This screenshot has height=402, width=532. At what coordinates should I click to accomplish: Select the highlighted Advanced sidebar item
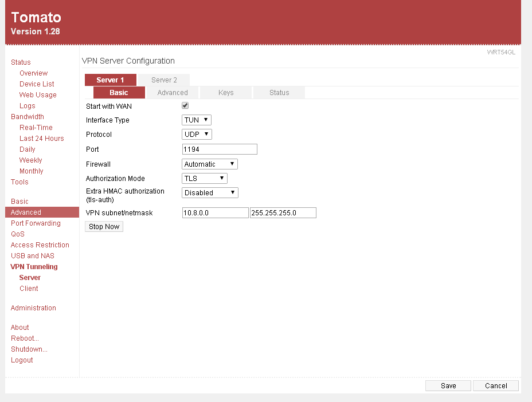pyautogui.click(x=42, y=212)
